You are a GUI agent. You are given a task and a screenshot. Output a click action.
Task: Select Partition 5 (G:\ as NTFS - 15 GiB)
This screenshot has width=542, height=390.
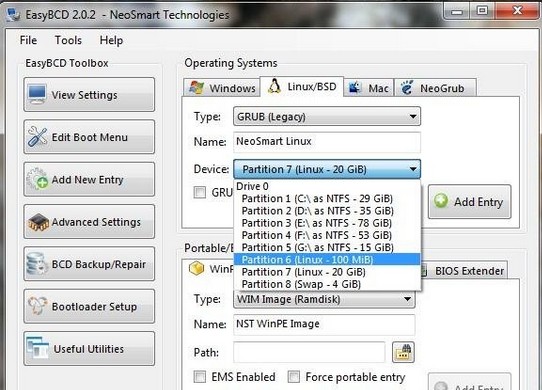click(327, 247)
